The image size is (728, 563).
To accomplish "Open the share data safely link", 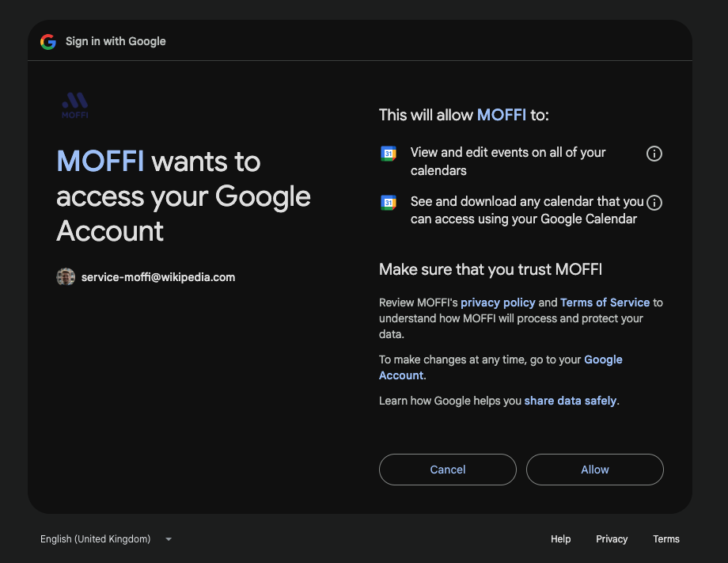I will coord(571,401).
